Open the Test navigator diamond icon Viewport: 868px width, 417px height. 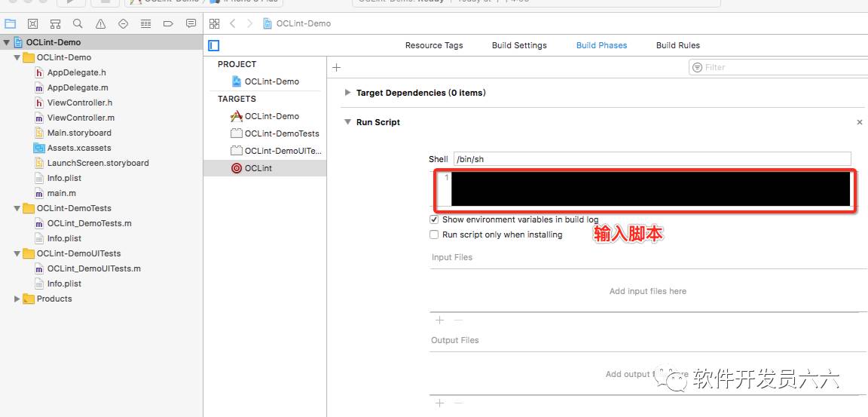click(124, 24)
